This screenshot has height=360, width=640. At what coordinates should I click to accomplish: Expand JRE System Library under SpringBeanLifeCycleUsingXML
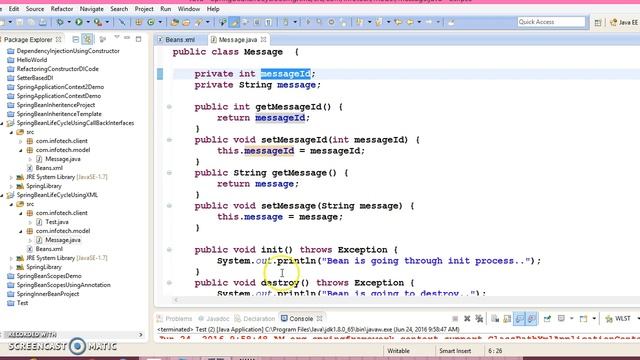point(11,258)
